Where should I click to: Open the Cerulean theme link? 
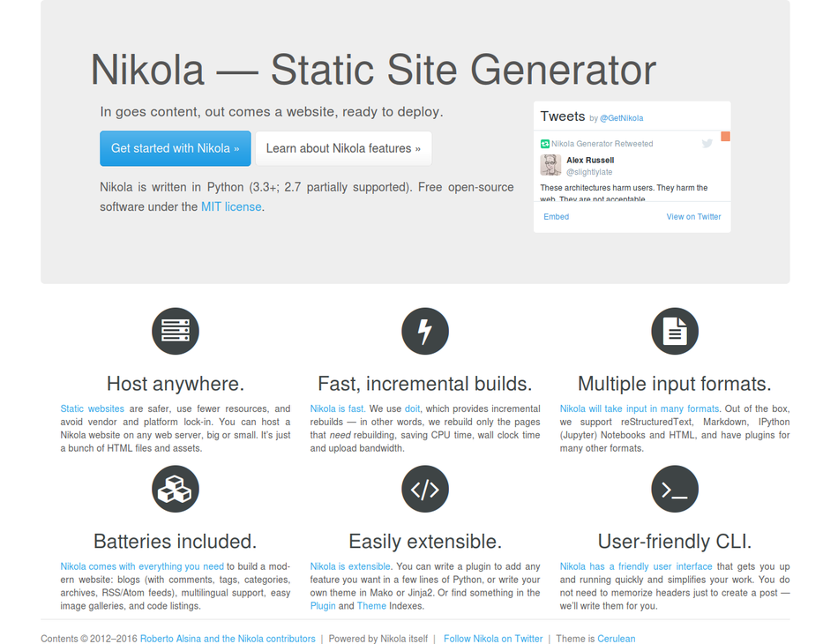617,639
